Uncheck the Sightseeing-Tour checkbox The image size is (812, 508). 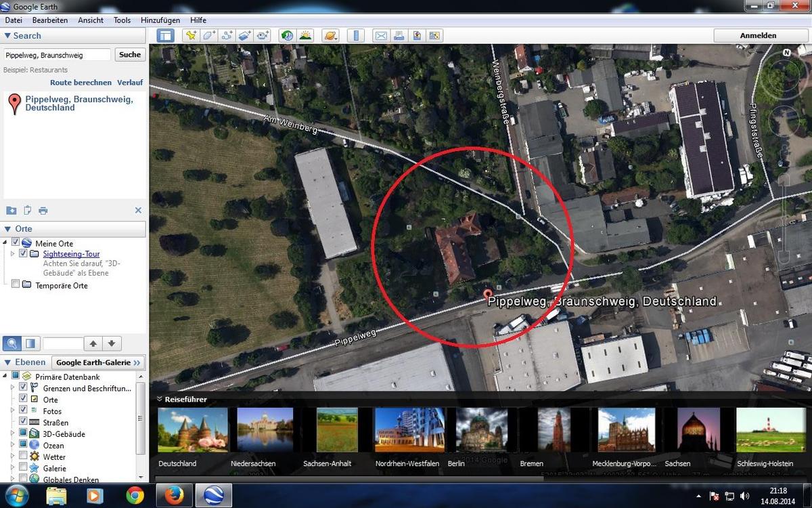point(24,254)
